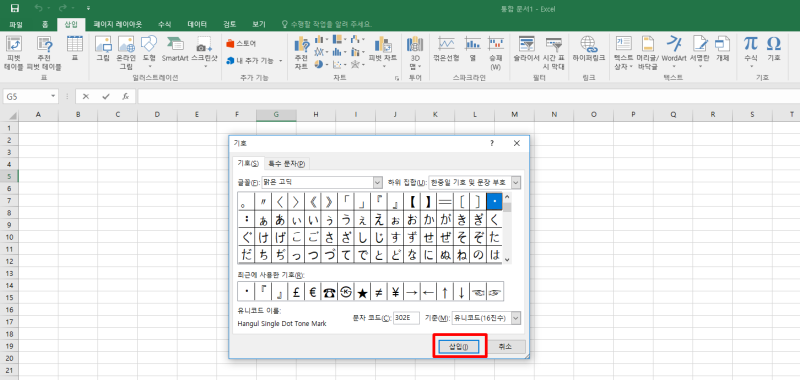Image resolution: width=800 pixels, height=380 pixels.
Task: Switch to the Data (데이터) tab
Action: tap(197, 24)
